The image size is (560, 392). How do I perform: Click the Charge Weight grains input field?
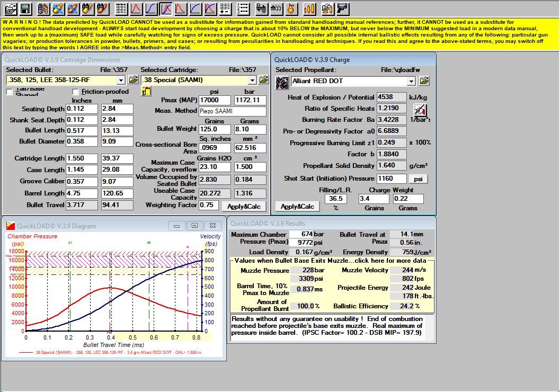pyautogui.click(x=374, y=199)
